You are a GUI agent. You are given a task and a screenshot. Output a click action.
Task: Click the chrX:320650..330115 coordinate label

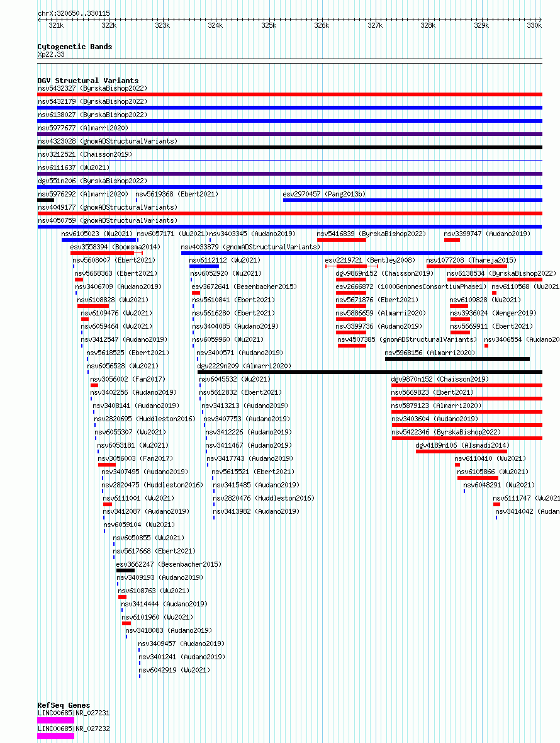click(74, 14)
